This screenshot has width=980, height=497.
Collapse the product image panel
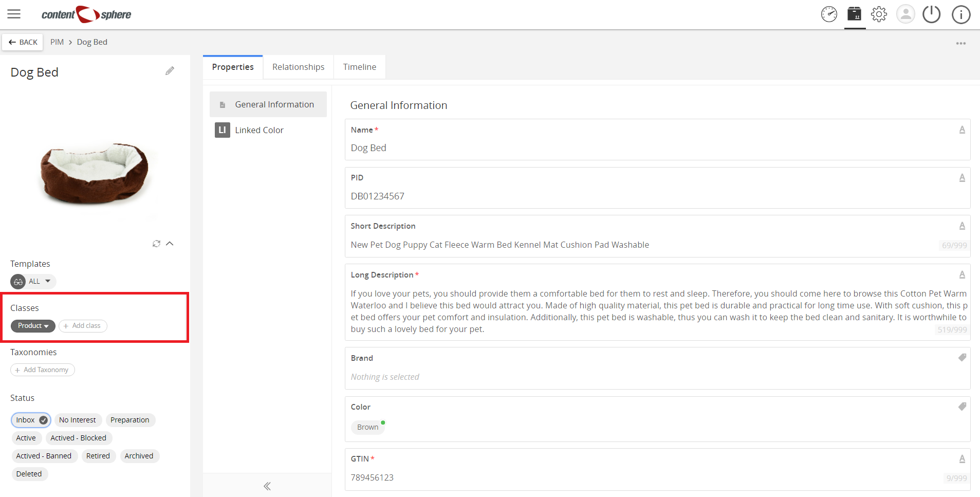click(170, 244)
